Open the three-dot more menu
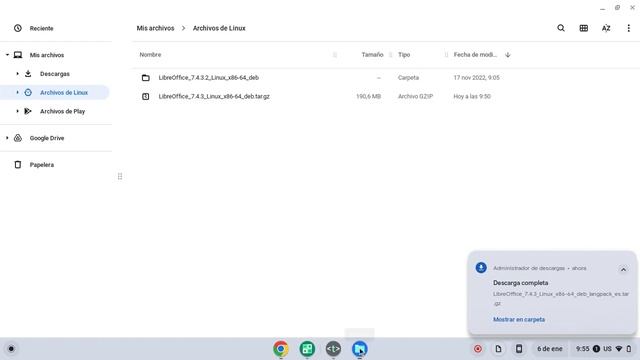Image resolution: width=640 pixels, height=360 pixels. click(629, 28)
